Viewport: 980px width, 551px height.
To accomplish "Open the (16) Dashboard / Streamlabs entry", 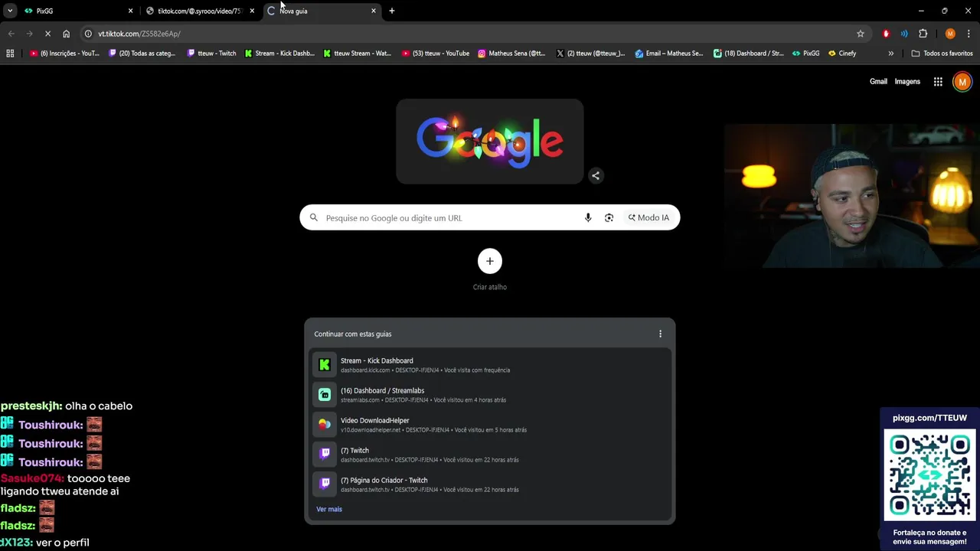I will click(490, 395).
